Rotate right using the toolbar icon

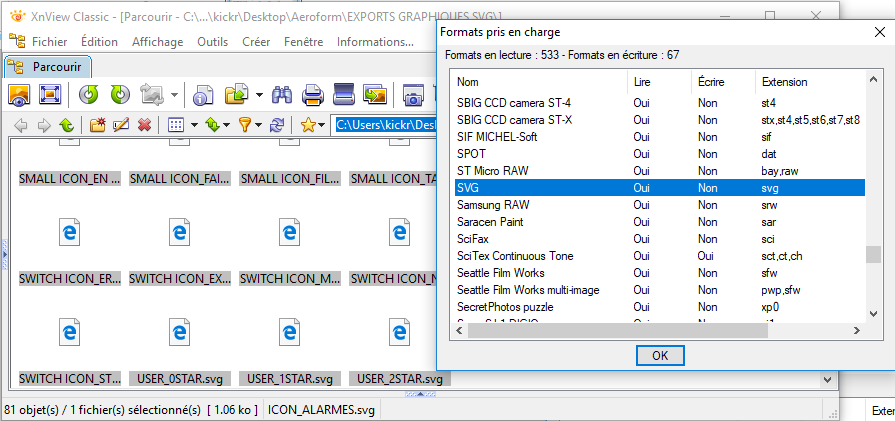pyautogui.click(x=120, y=94)
